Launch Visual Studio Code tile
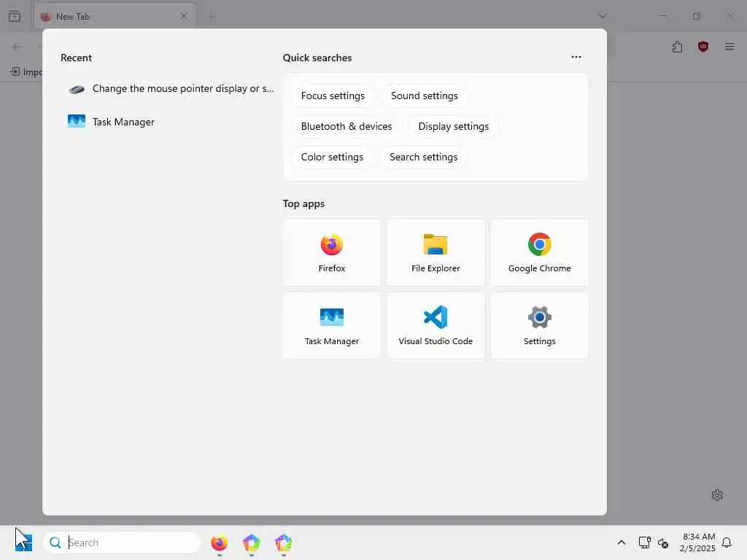This screenshot has height=560, width=747. [436, 325]
